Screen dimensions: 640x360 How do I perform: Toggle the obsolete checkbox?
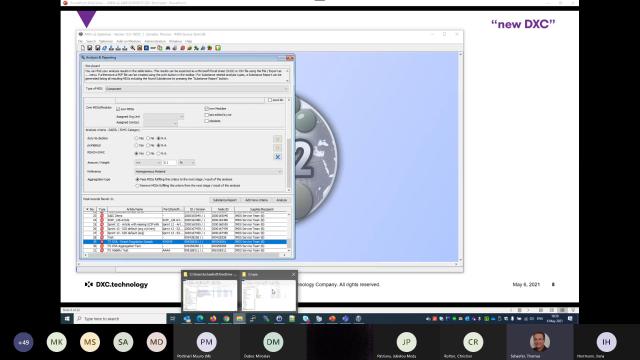point(207,121)
